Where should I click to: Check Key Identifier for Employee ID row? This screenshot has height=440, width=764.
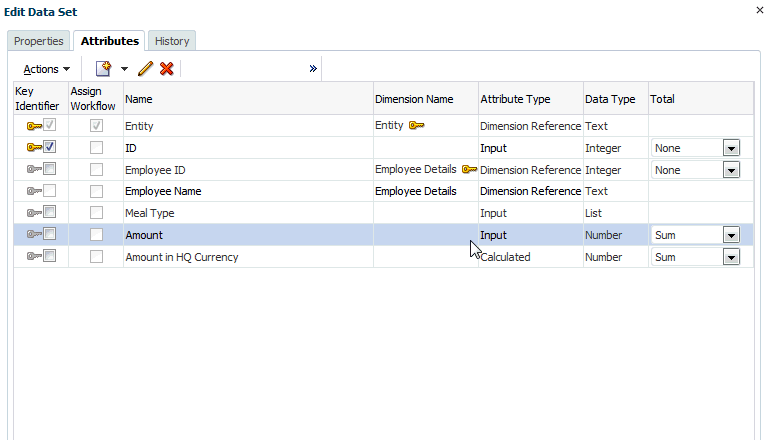coord(50,169)
